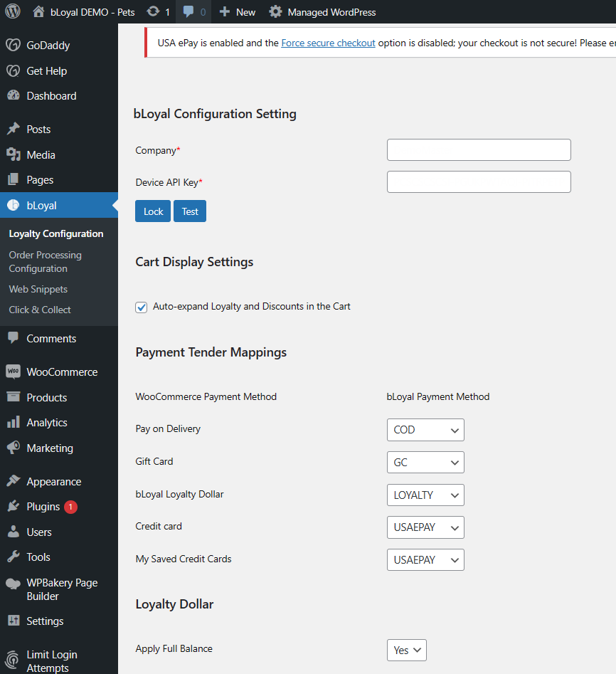Open the Gift Card GC dropdown

425,463
